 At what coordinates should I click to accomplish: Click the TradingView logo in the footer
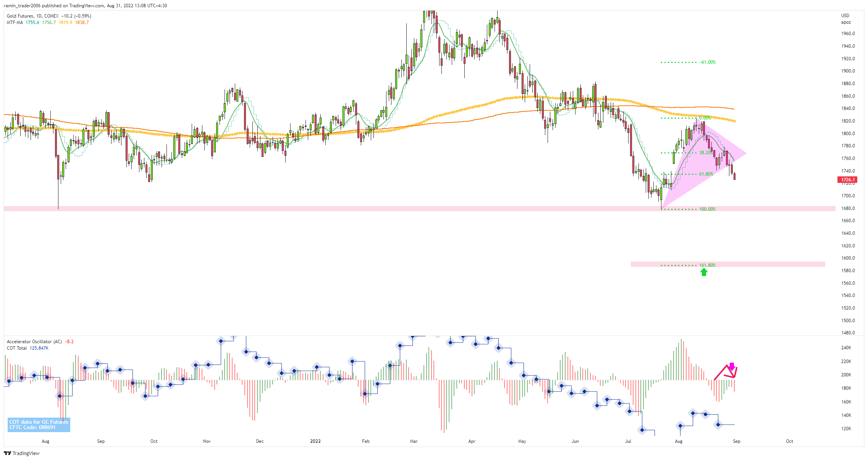22,453
